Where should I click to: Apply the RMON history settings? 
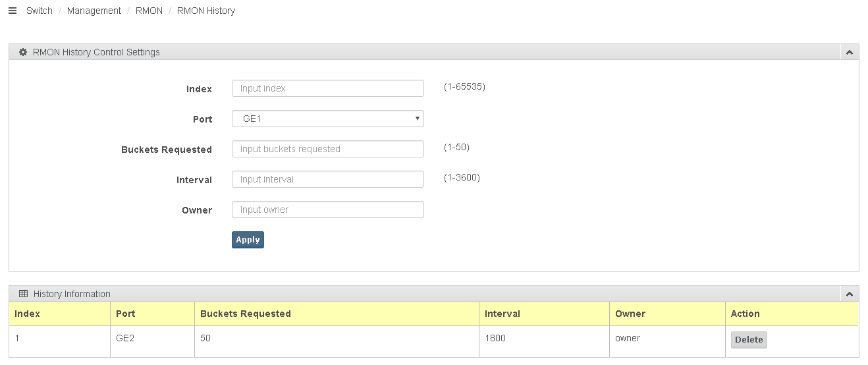[x=248, y=240]
